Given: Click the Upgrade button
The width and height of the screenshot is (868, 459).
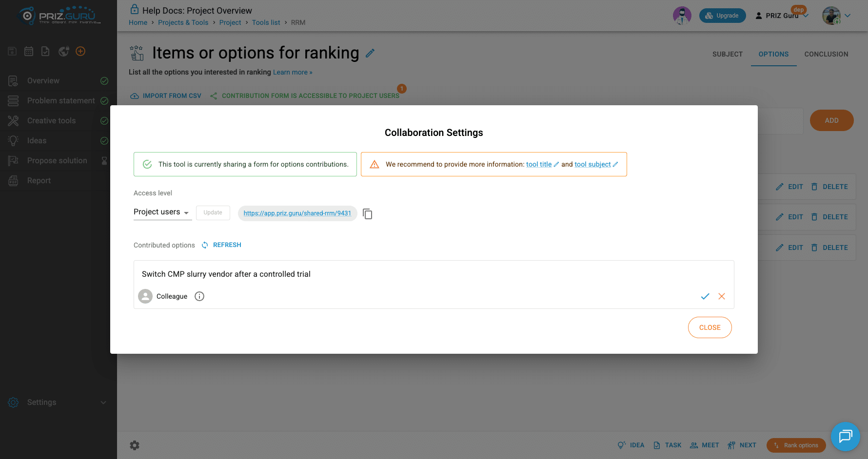Looking at the screenshot, I should pos(722,16).
